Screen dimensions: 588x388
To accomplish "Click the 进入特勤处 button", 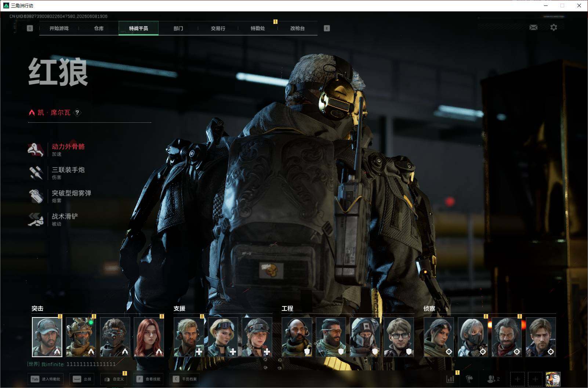I will pos(45,379).
